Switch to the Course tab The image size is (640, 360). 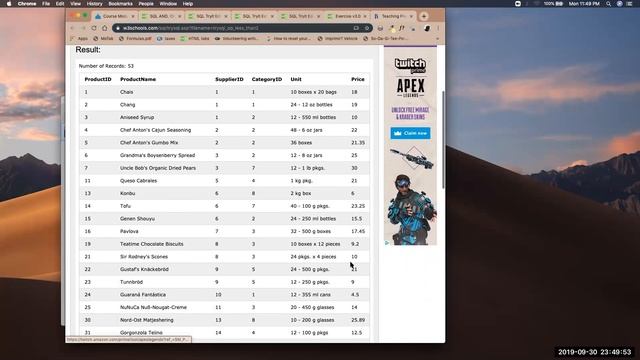[x=114, y=16]
